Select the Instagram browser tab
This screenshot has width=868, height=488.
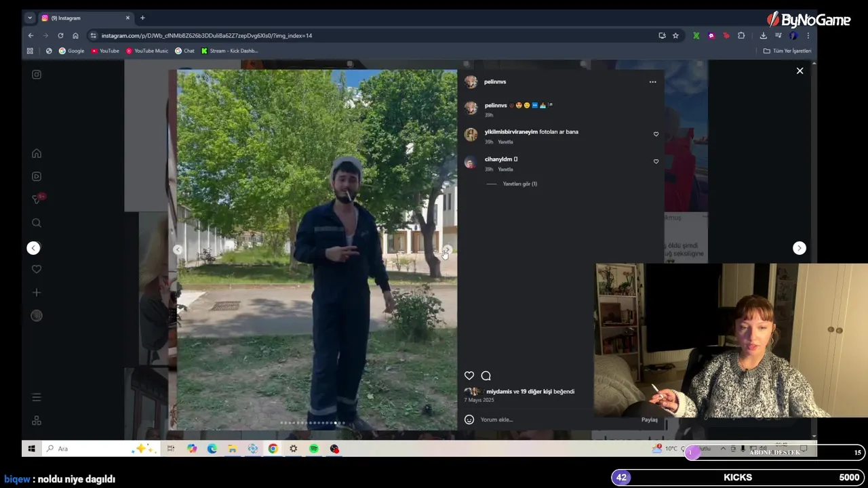tap(85, 18)
